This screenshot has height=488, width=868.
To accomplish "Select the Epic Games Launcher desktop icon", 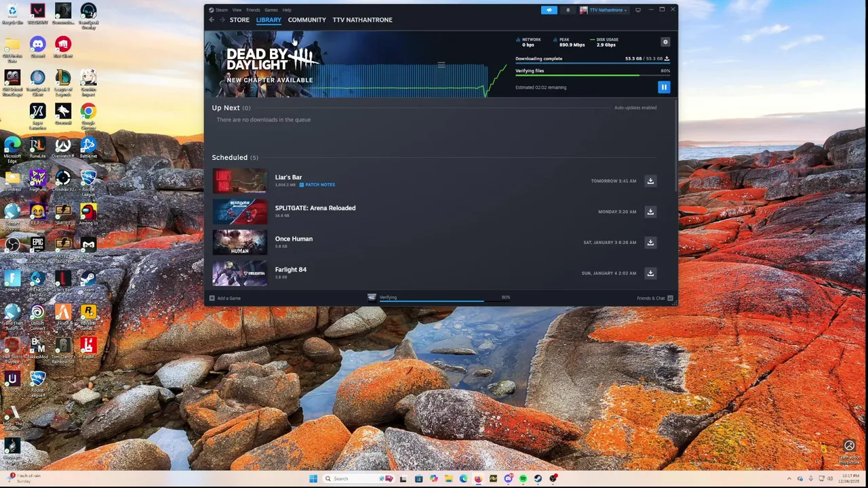I will [38, 248].
